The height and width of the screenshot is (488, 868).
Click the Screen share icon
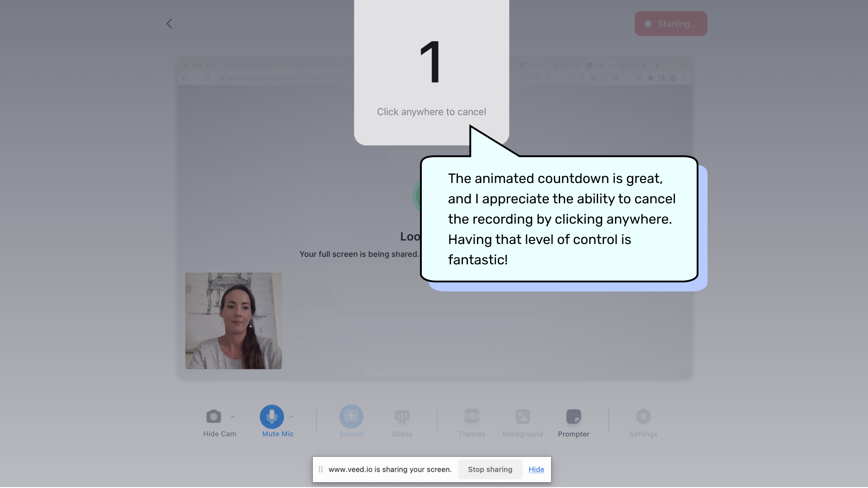[351, 416]
